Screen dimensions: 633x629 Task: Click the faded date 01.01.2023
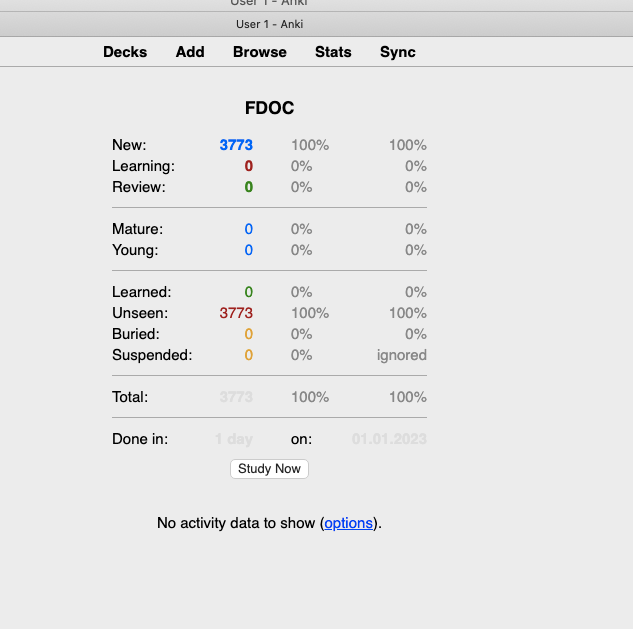389,439
